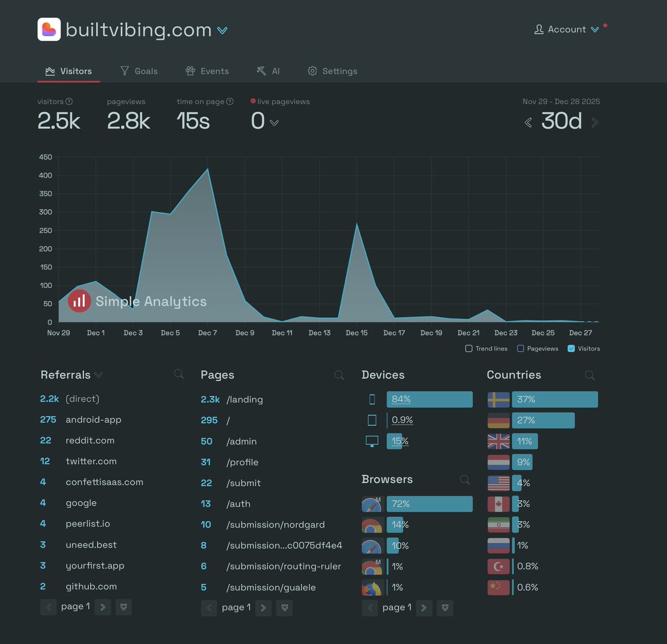The height and width of the screenshot is (644, 667).
Task: Expand all rows in Pages list
Action: tap(284, 608)
